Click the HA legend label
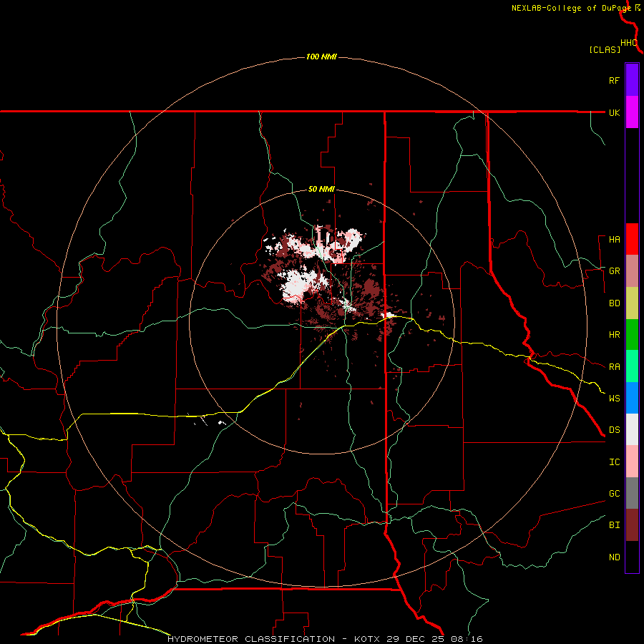Image resolution: width=644 pixels, height=644 pixels. click(x=614, y=240)
